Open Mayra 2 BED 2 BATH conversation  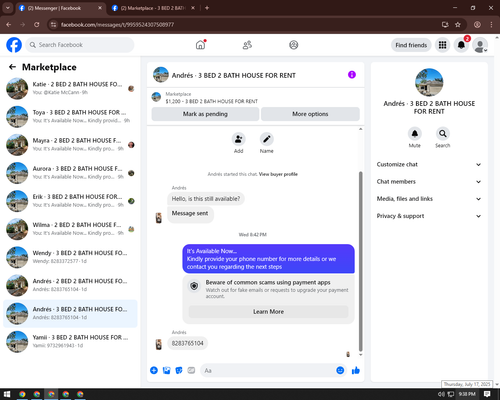(x=70, y=144)
